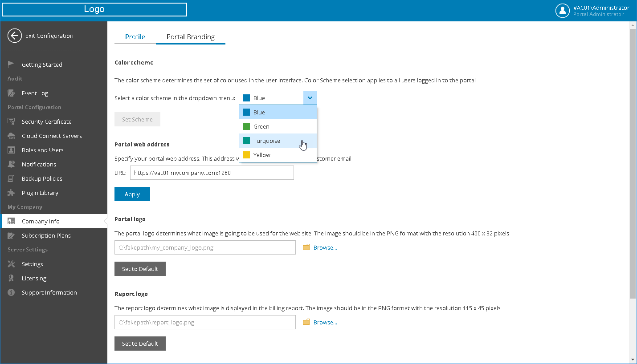Click the scrollbar up arrow

coord(633,26)
